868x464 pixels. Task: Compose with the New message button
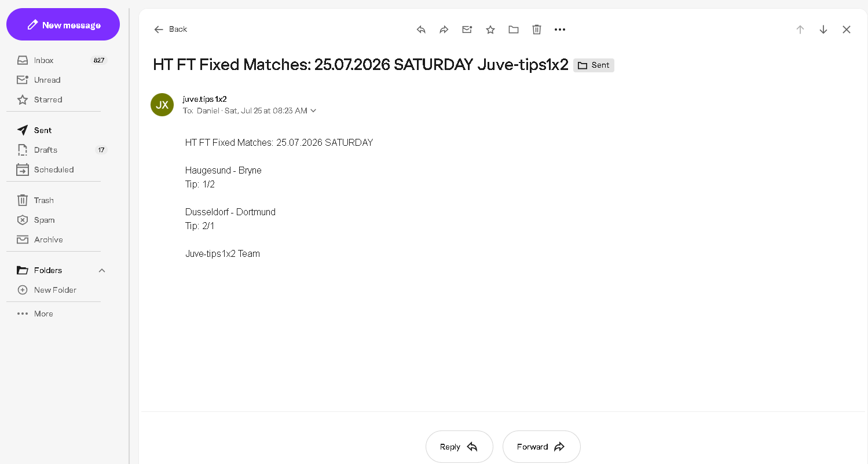(x=63, y=24)
